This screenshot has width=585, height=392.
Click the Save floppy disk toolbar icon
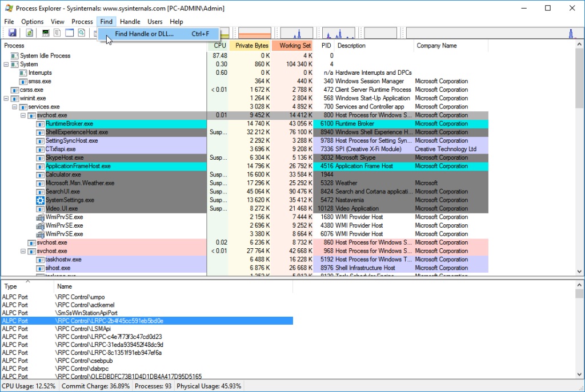(12, 33)
